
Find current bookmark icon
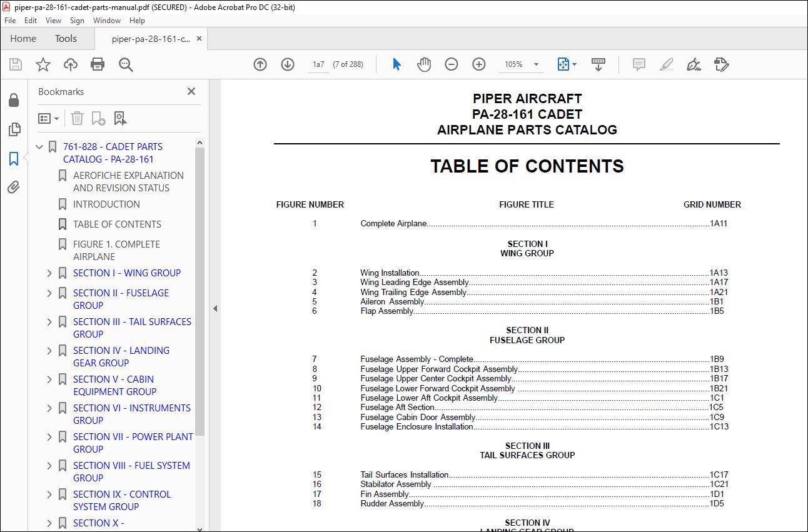(120, 118)
